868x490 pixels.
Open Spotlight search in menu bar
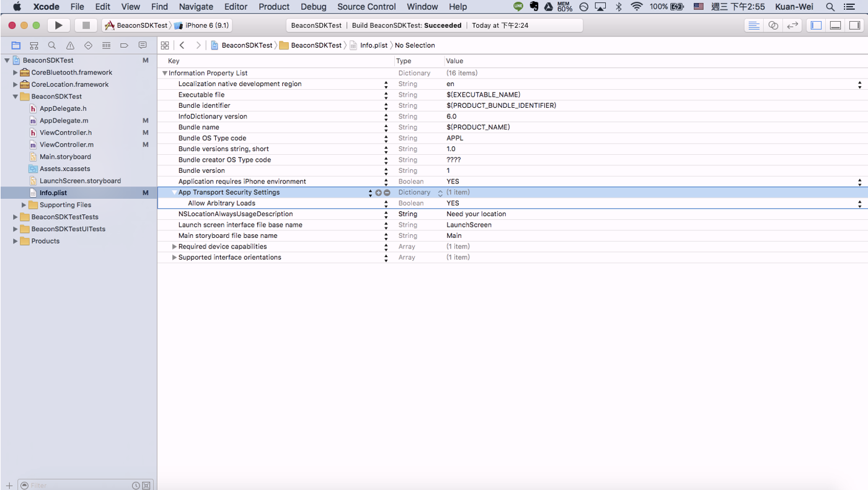pos(830,7)
